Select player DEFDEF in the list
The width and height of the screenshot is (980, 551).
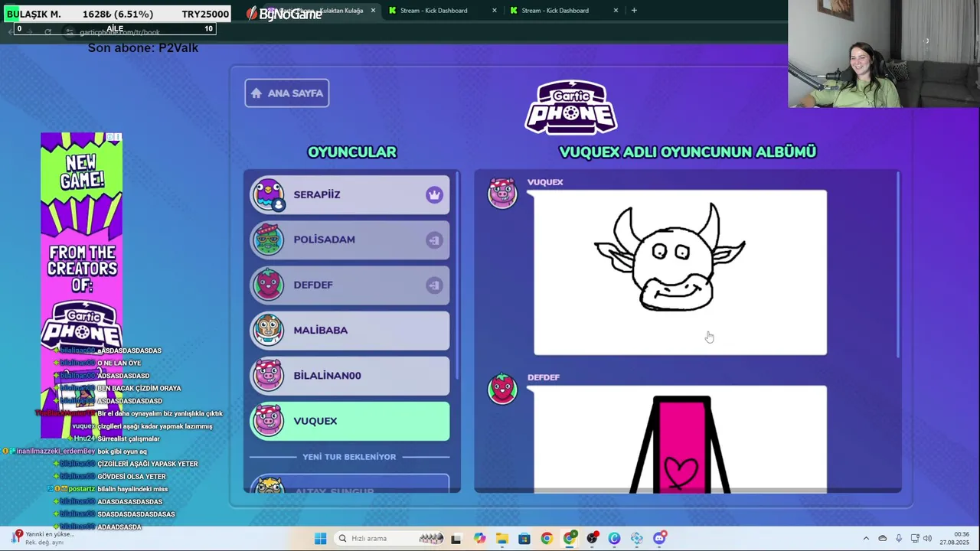coord(350,285)
